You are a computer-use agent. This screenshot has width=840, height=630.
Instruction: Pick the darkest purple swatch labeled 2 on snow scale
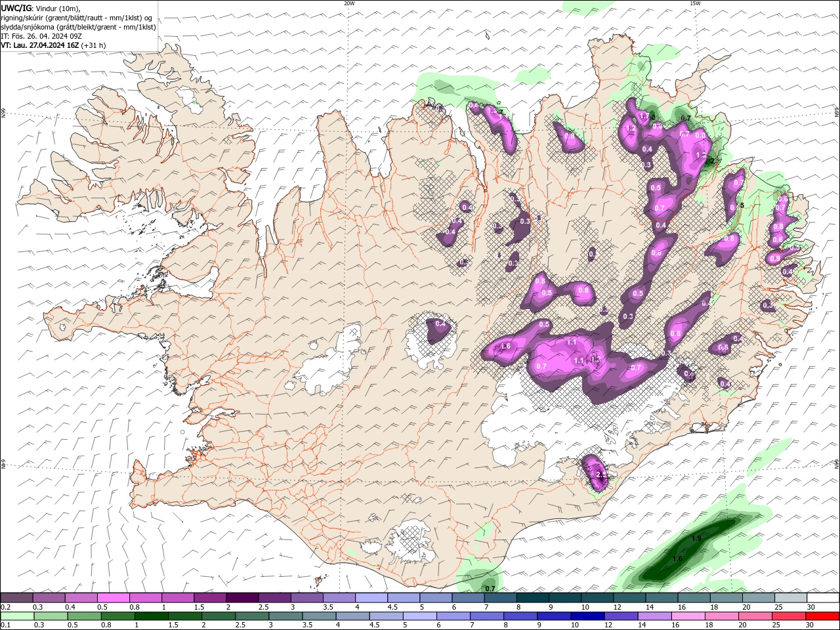point(242,598)
